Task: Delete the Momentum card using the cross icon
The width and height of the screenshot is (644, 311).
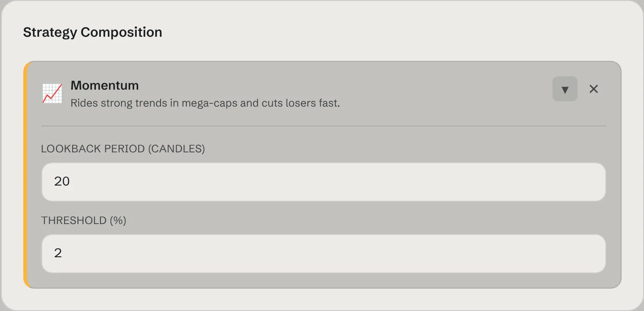Action: [x=594, y=89]
